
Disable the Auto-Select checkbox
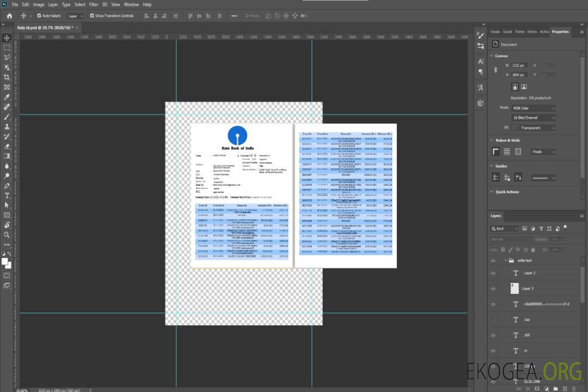click(x=39, y=16)
